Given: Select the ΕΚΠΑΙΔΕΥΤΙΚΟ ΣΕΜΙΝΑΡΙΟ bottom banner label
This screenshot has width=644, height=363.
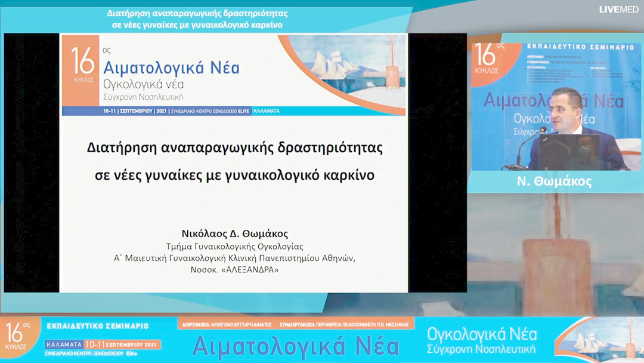Looking at the screenshot, I should (98, 325).
